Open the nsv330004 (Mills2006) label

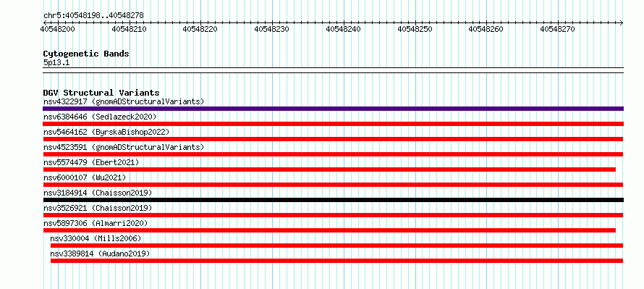pyautogui.click(x=96, y=238)
